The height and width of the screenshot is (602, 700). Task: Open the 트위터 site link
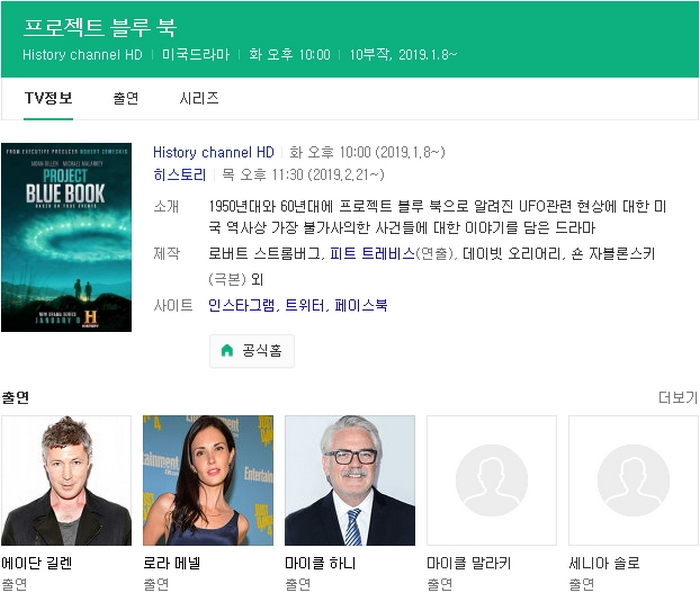click(304, 305)
